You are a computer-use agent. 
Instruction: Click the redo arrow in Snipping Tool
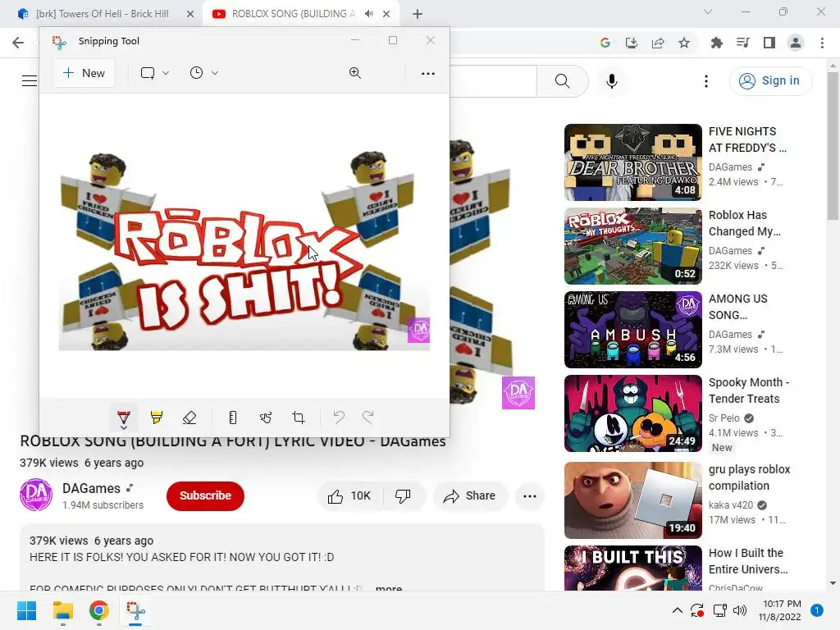tap(368, 417)
